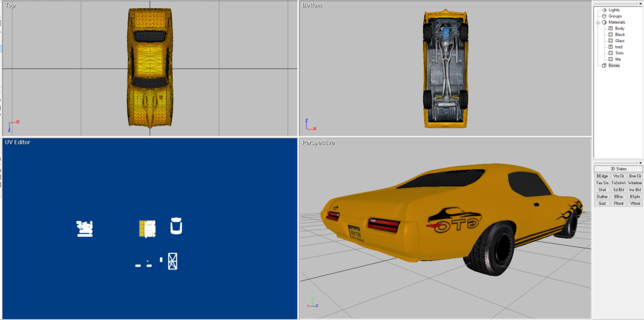Close the 3D States panel
The image size is (644, 320).
coord(640,163)
